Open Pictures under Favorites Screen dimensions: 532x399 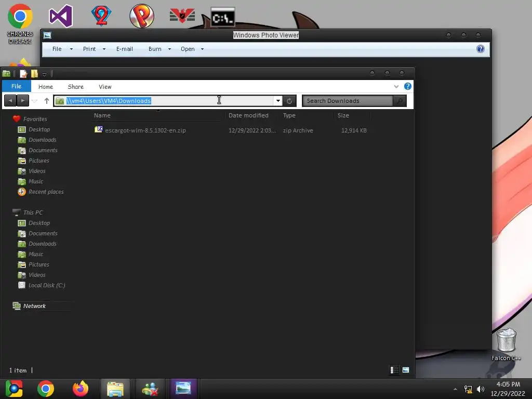[38, 161]
